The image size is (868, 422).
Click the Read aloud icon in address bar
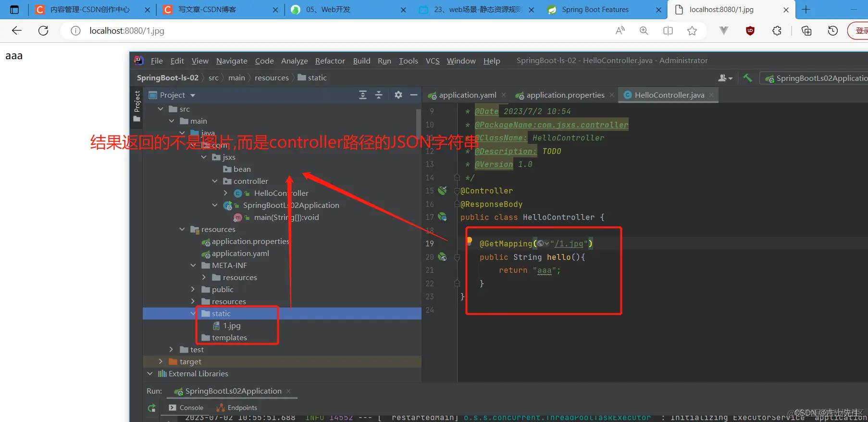[620, 31]
